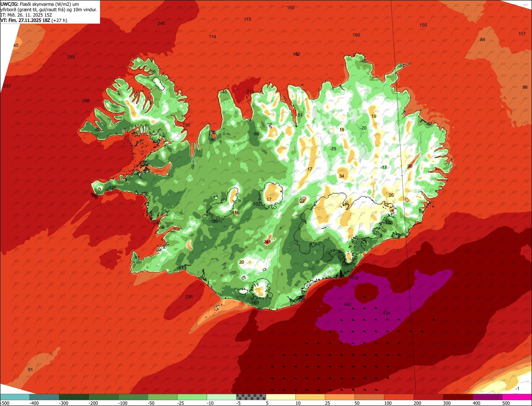Screen dimensions: 532x406
Task: Click the map value "91" in the southwest sea
Action: pyautogui.click(x=30, y=369)
